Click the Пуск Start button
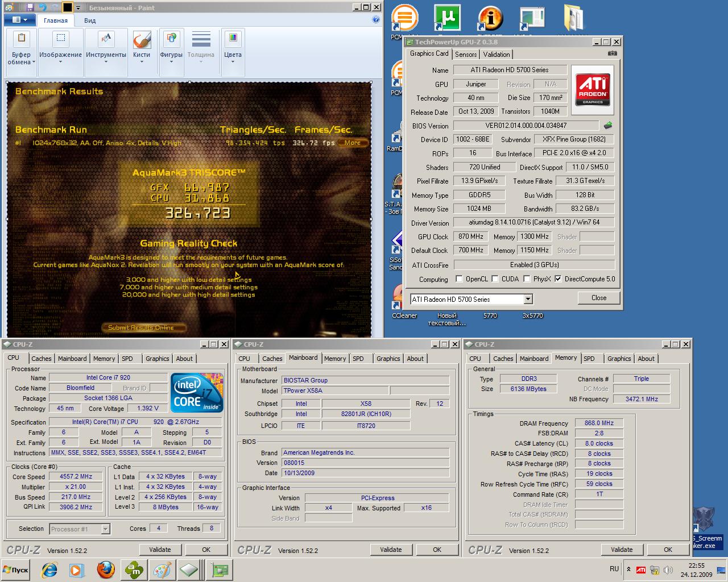Screen dimensions: 728x582 16,569
